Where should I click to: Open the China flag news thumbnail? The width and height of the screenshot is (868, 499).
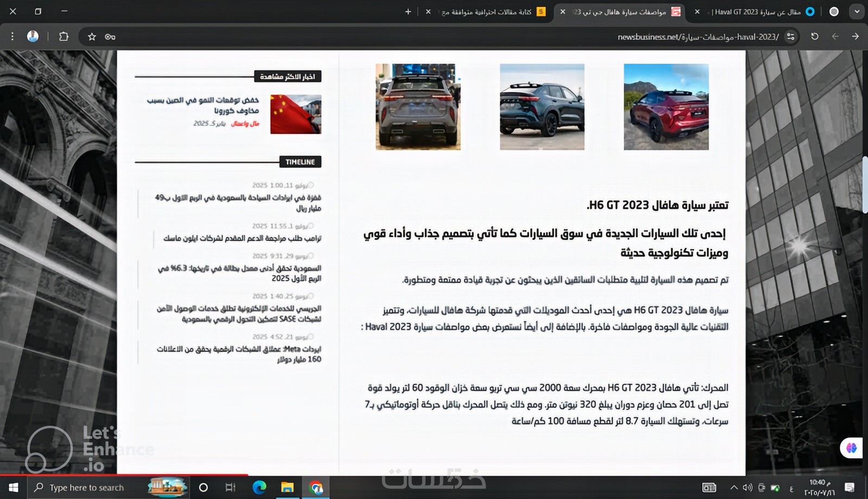pyautogui.click(x=296, y=114)
